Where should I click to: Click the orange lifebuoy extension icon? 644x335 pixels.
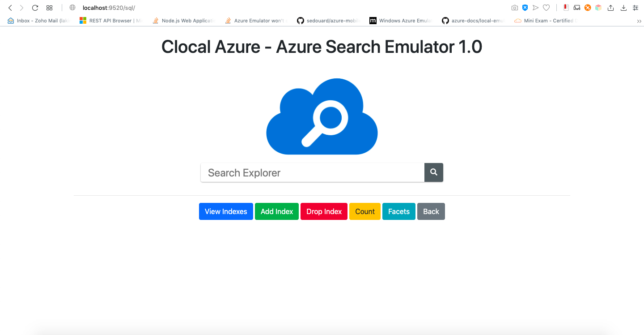588,8
